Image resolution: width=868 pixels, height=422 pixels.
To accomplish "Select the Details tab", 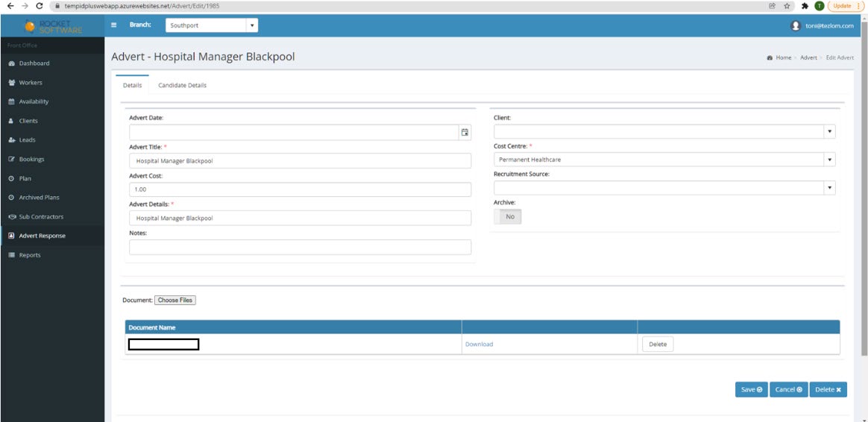I will point(132,85).
